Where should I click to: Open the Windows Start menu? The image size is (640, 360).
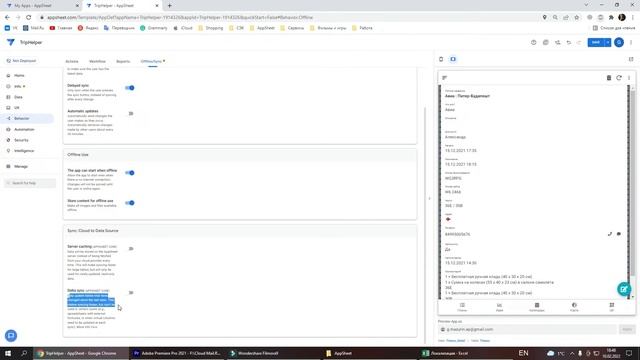(x=8, y=353)
